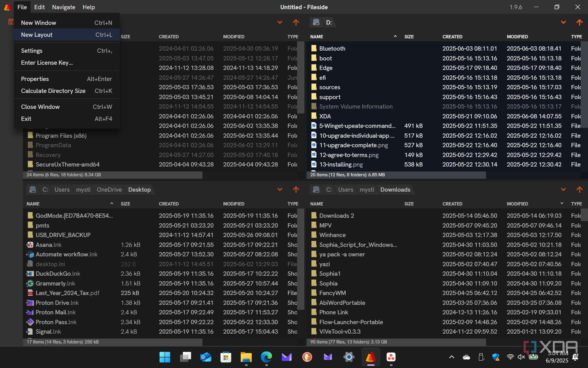
Task: Open the dropdown chevron in top-left pane
Action: [x=280, y=22]
